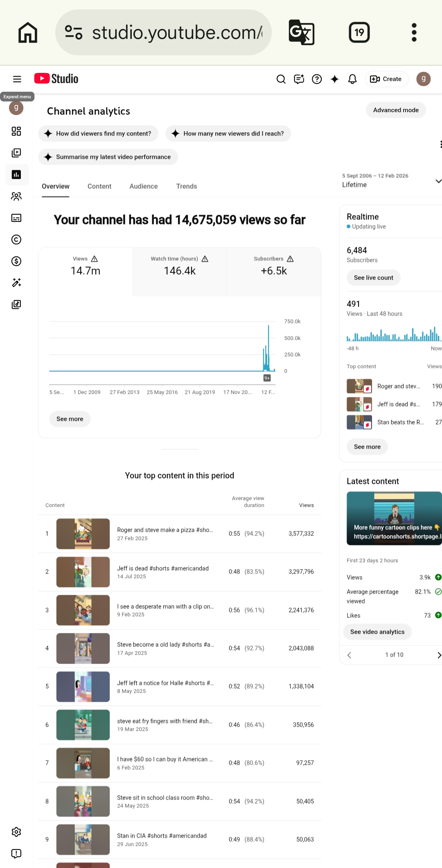Click 'Summarise my latest video performance'

pyautogui.click(x=108, y=157)
